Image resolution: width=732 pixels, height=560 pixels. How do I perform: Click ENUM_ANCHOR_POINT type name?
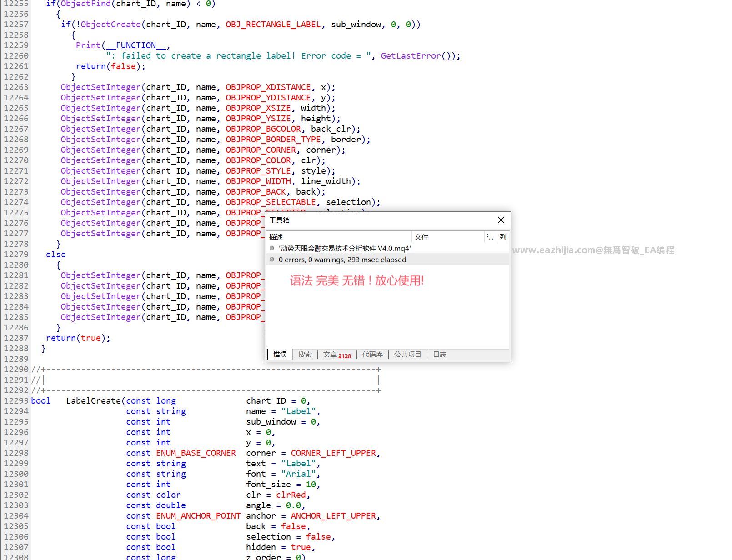(x=198, y=516)
